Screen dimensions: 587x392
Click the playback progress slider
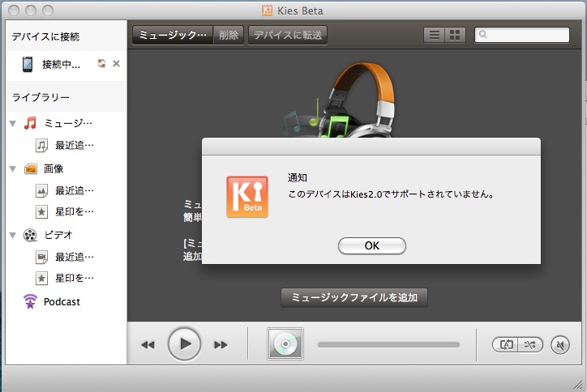pos(388,344)
